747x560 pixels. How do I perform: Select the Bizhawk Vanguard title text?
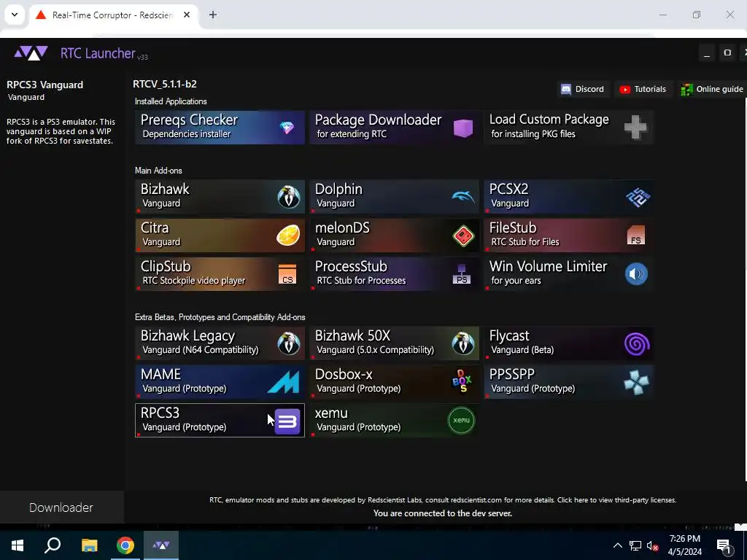click(165, 189)
